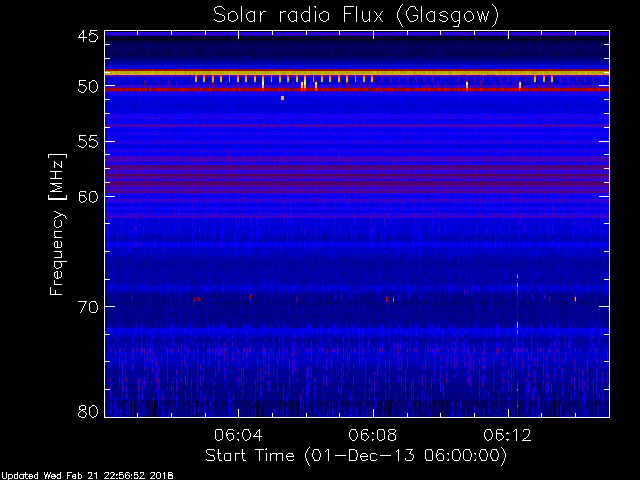The image size is (640, 480).
Task: Click the 50 frequency tick label
Action: pos(88,87)
